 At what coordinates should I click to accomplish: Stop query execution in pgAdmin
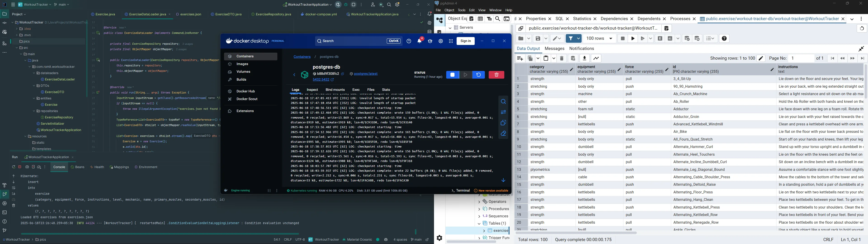pyautogui.click(x=622, y=38)
